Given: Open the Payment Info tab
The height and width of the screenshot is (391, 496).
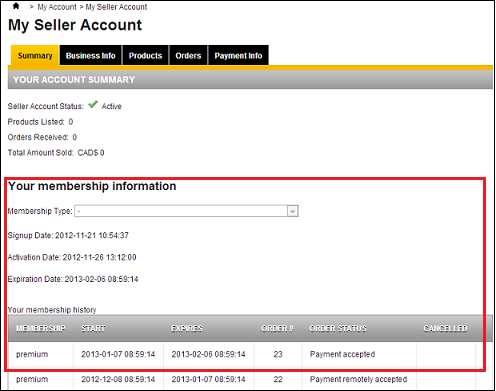Looking at the screenshot, I should click(x=238, y=55).
